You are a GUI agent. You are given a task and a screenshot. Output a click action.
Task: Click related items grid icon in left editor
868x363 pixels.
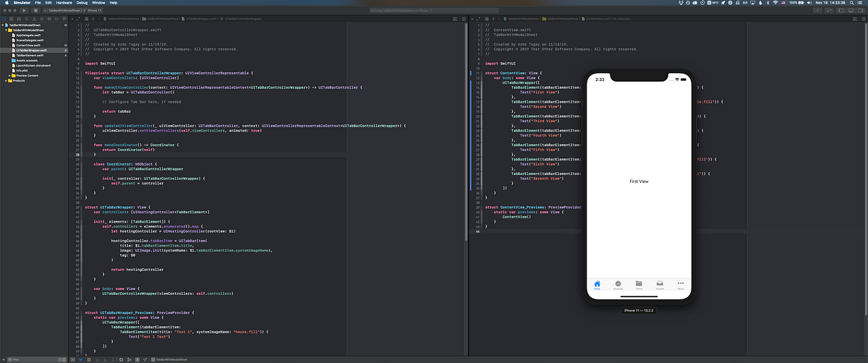86,19
